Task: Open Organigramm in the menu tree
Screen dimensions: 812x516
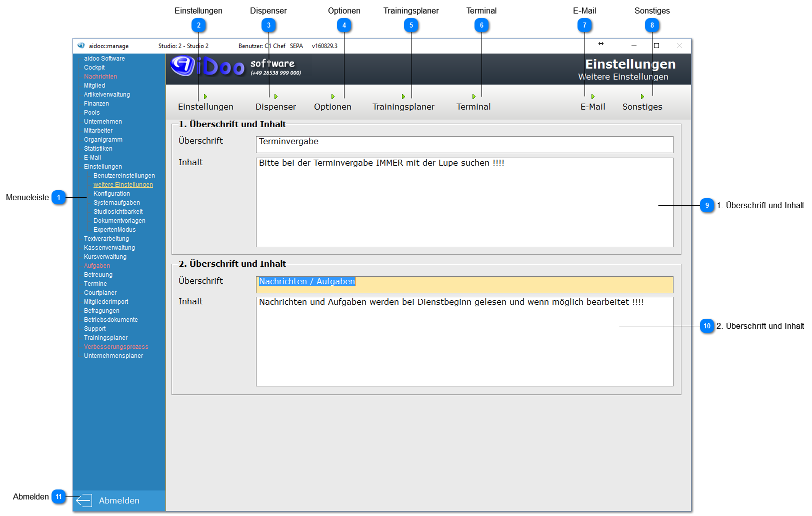Action: point(103,140)
